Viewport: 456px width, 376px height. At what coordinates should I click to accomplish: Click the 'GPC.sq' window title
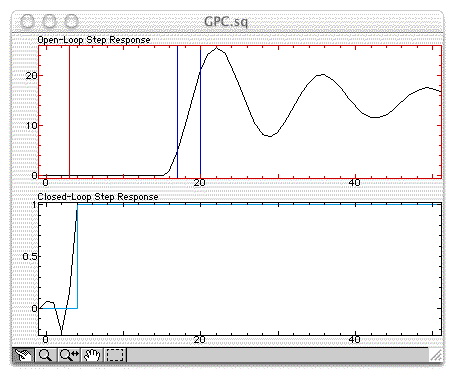pyautogui.click(x=226, y=22)
